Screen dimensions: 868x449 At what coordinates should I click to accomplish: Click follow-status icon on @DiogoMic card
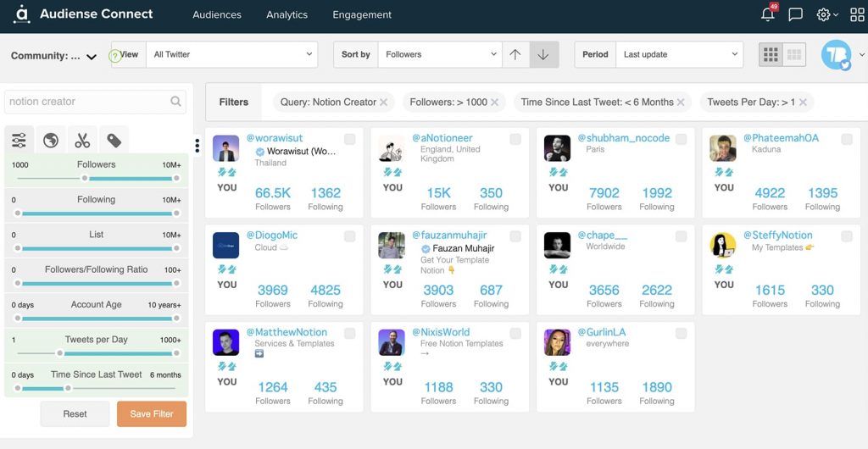(227, 269)
